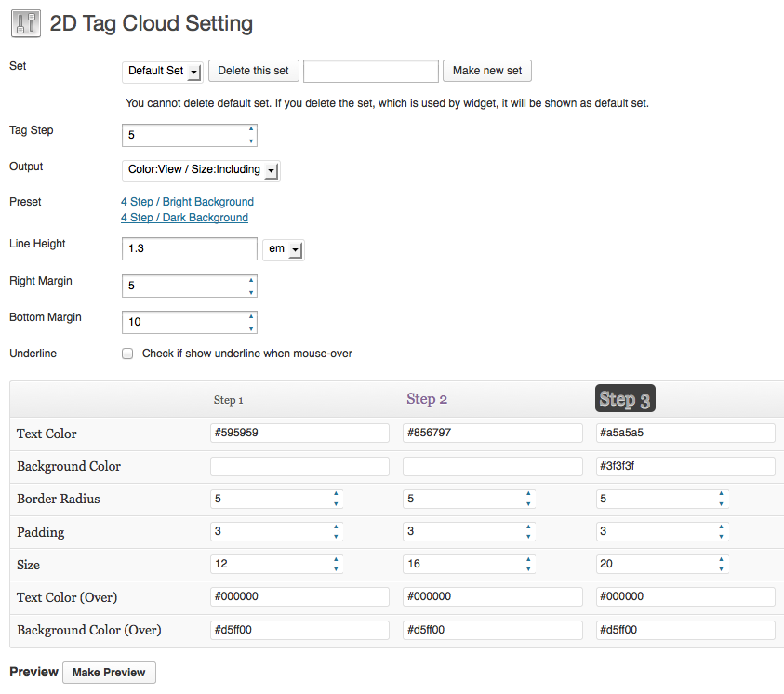Open the Line Height em unit dropdown

point(284,249)
